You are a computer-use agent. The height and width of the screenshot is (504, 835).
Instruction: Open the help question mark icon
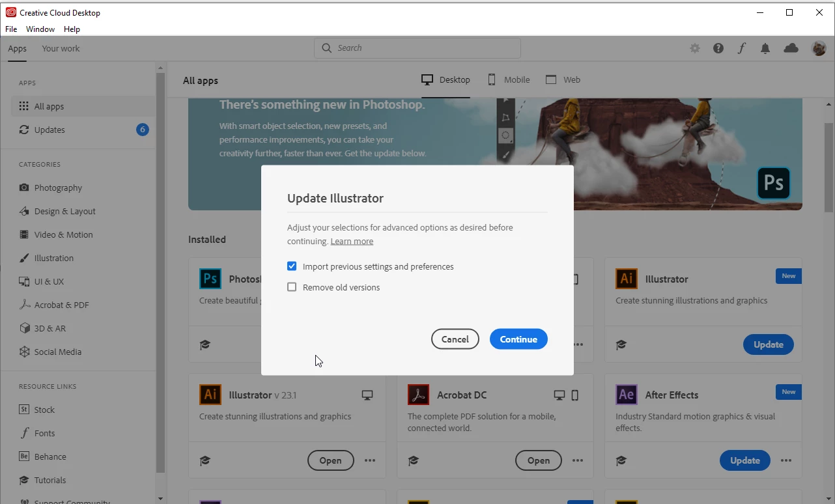click(718, 48)
